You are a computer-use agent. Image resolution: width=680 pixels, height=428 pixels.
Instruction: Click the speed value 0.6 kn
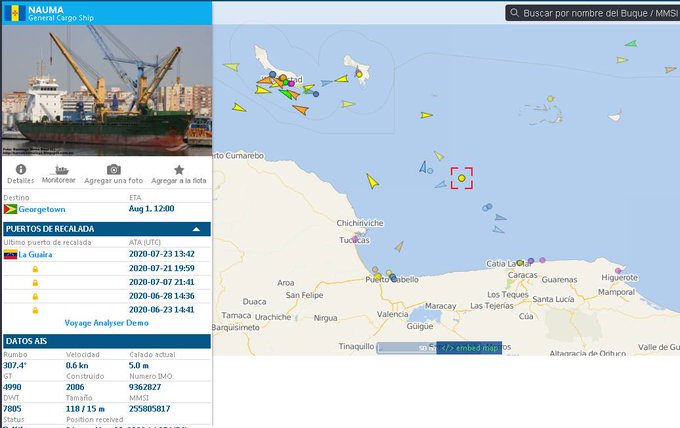point(77,366)
